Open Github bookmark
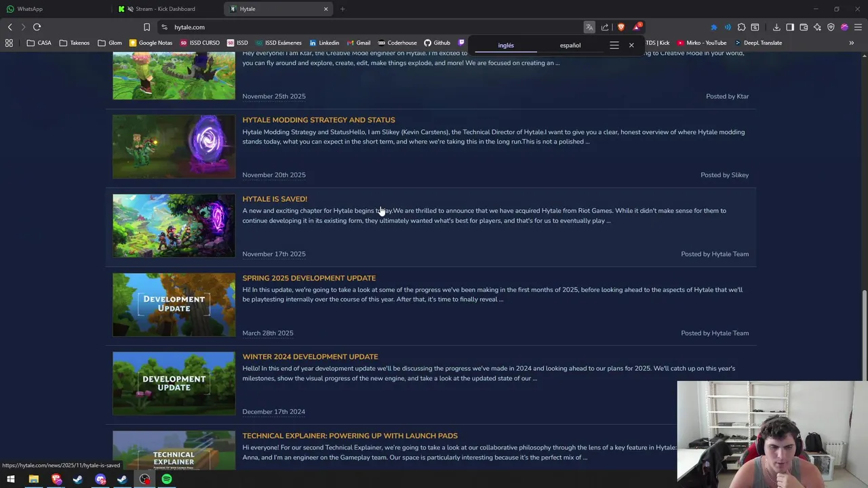 tap(437, 43)
